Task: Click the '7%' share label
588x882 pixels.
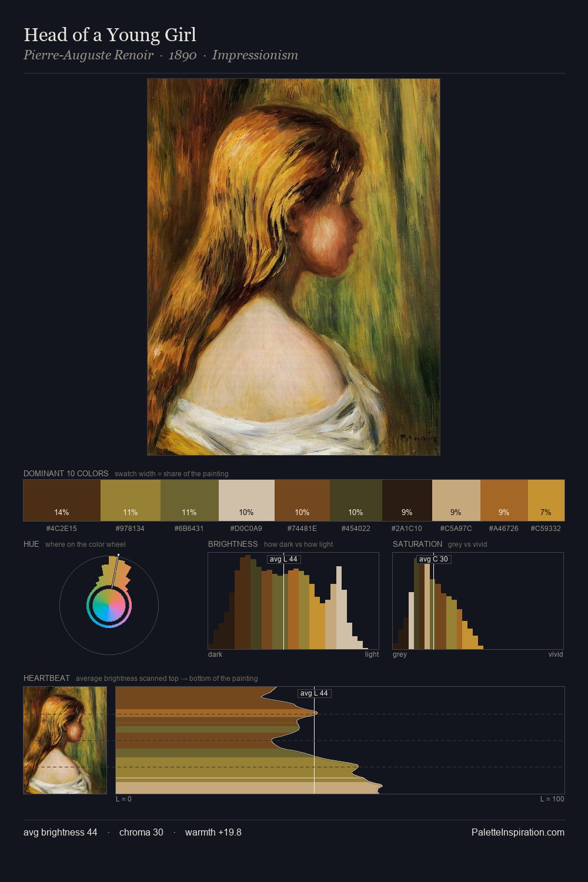Action: [x=546, y=512]
